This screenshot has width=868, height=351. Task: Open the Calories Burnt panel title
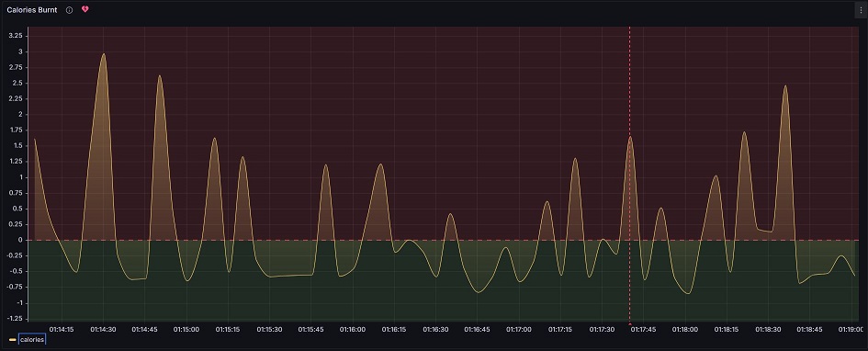coord(31,10)
